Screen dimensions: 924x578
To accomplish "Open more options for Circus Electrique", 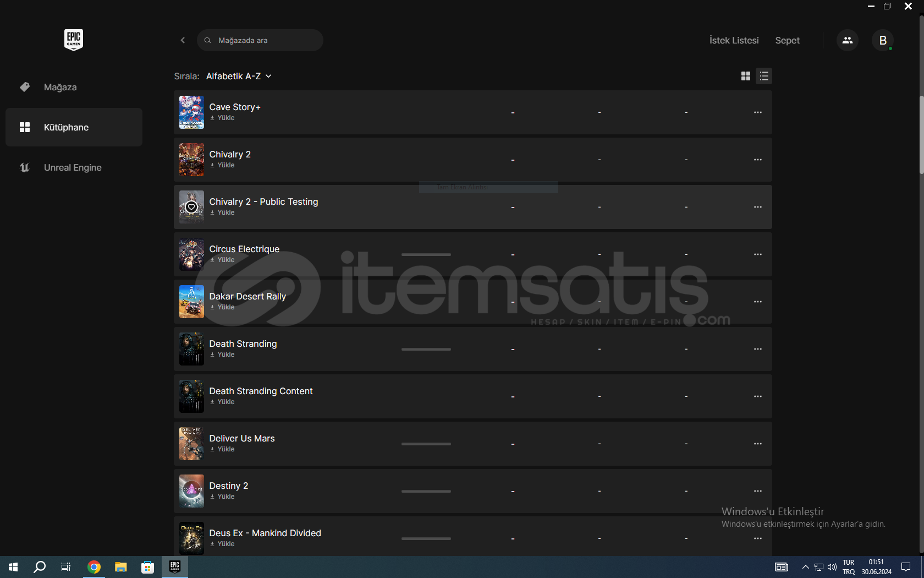I will pyautogui.click(x=758, y=254).
